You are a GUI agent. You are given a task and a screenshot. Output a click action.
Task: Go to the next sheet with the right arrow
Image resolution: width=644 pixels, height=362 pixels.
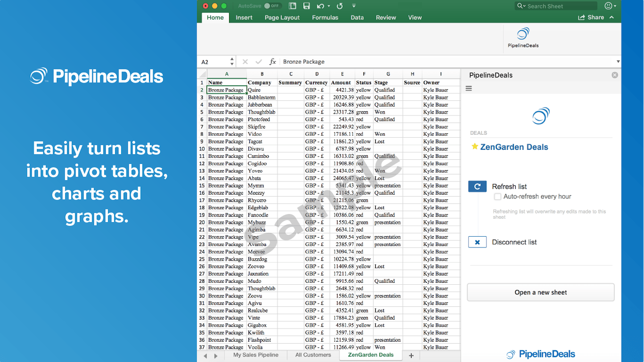[216, 356]
